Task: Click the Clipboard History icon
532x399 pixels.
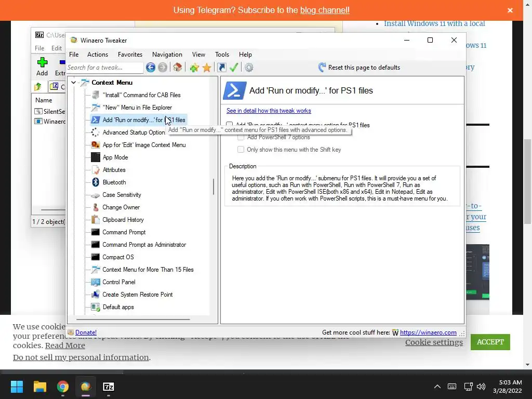Action: click(96, 220)
